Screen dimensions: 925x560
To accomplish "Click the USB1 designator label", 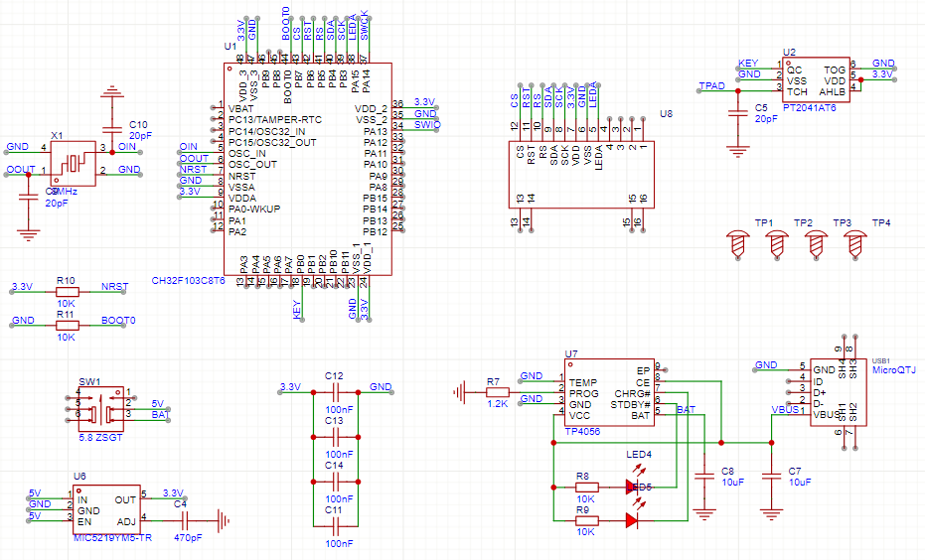I will click(x=880, y=360).
